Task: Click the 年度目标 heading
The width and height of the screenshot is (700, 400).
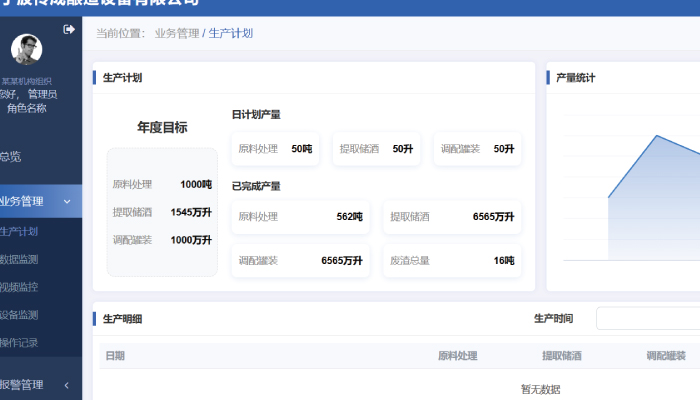Action: pyautogui.click(x=162, y=128)
